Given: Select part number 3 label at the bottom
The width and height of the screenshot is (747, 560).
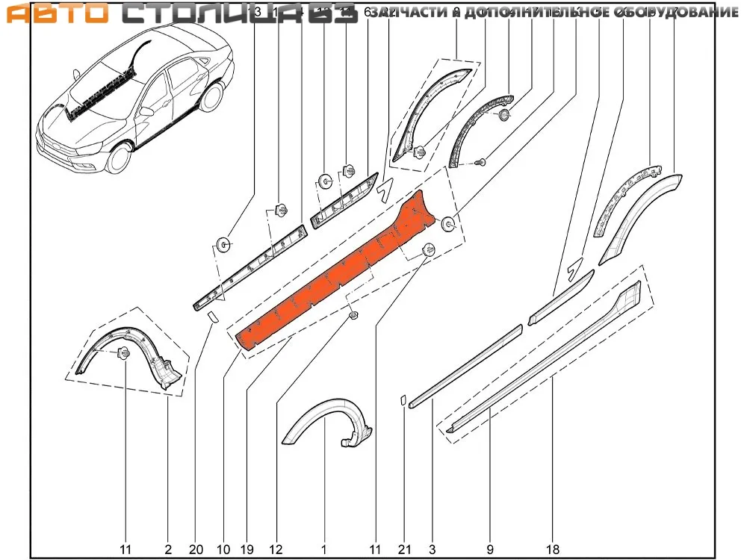Looking at the screenshot, I should coord(433,550).
